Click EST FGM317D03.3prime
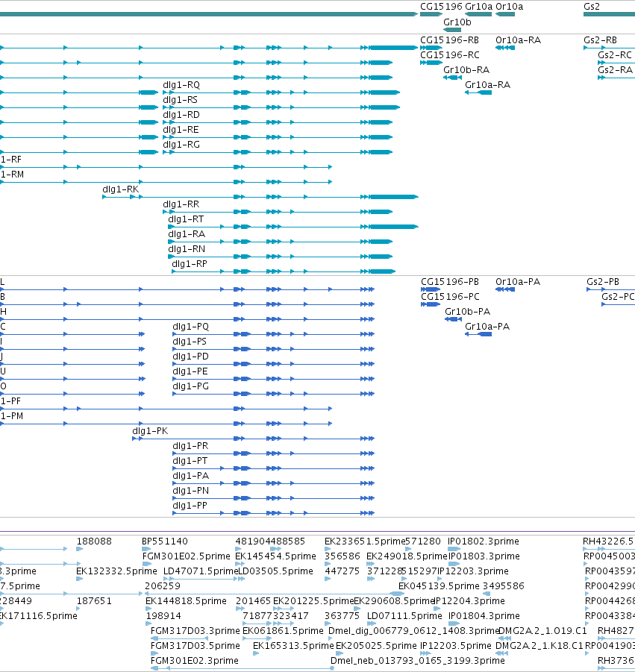Screen dimensions: 635x672 tap(195, 630)
